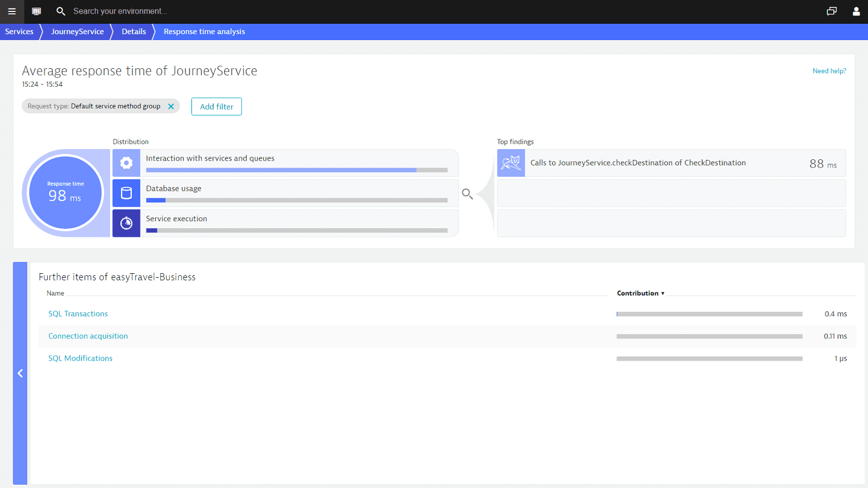
Task: Select the Service execution stopwatch icon
Action: (x=126, y=223)
